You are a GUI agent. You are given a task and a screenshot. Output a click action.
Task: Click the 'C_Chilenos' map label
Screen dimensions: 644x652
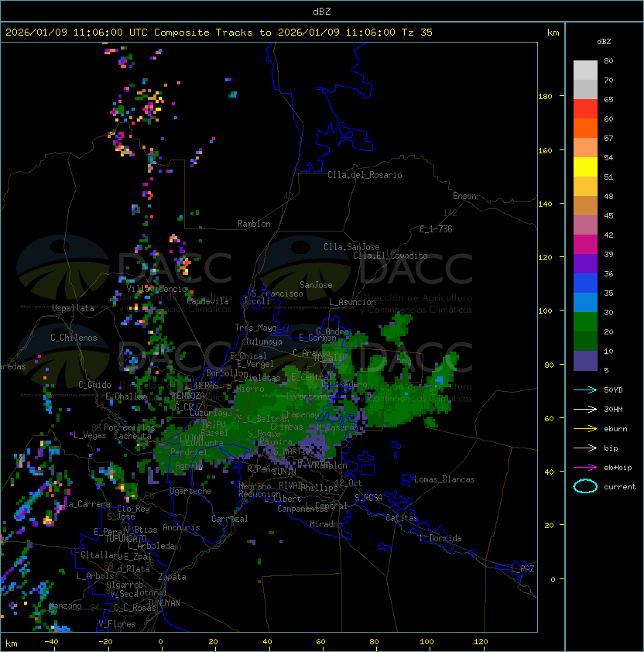74,338
